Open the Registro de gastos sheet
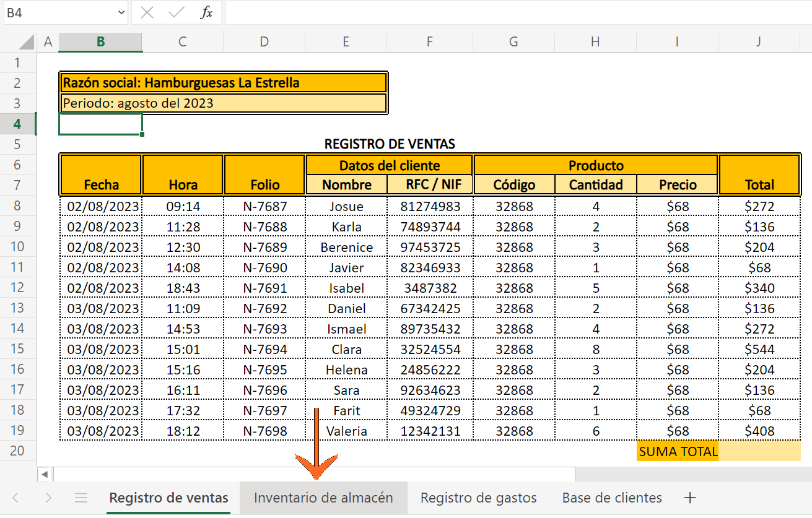Image resolution: width=812 pixels, height=518 pixels. 478,498
